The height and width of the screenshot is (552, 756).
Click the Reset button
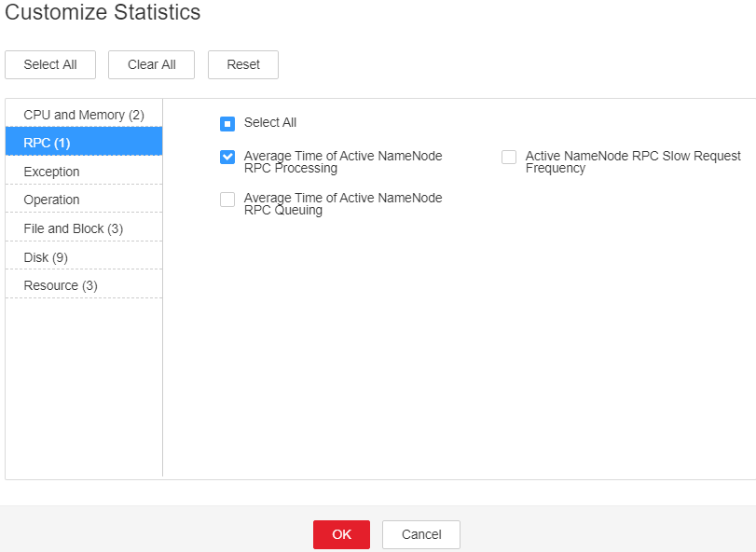click(x=243, y=64)
